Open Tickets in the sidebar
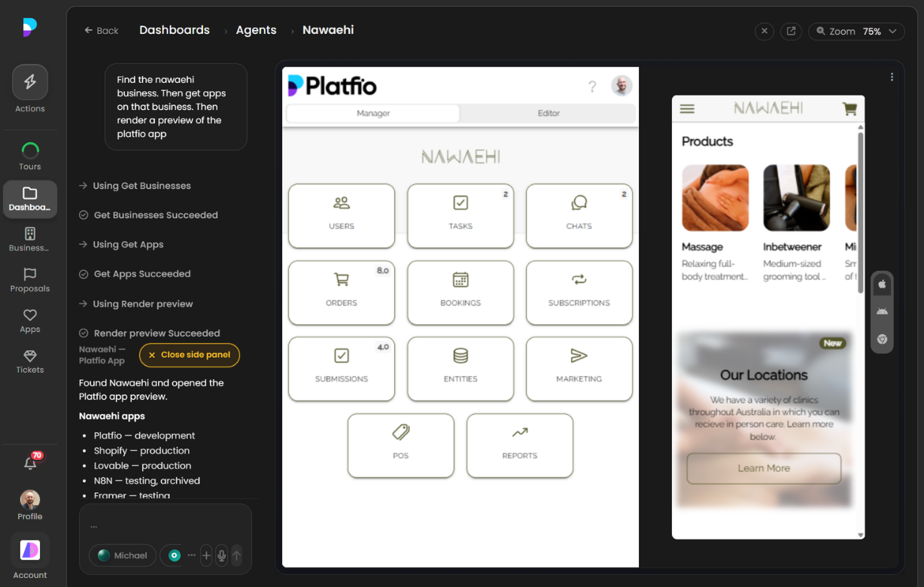 [30, 361]
